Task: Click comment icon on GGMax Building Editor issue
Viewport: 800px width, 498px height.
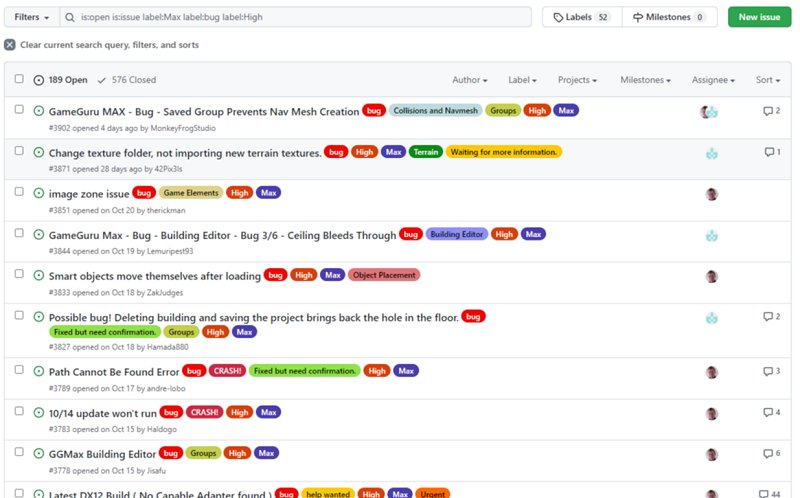Action: (x=767, y=453)
